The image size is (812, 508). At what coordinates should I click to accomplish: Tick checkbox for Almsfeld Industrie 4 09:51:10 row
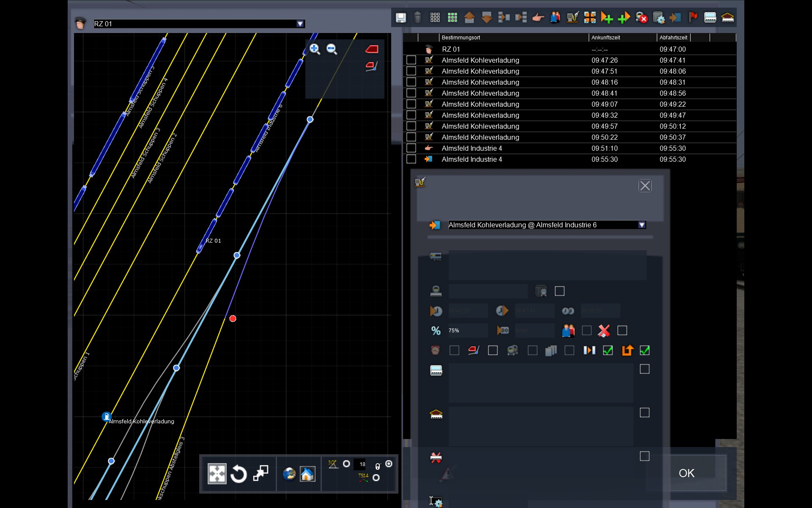(x=411, y=148)
